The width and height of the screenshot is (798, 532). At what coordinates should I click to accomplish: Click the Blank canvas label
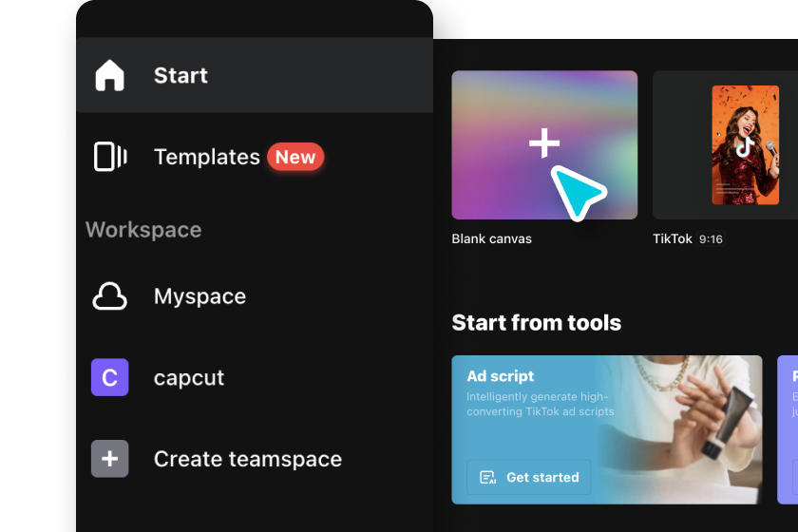click(x=492, y=238)
